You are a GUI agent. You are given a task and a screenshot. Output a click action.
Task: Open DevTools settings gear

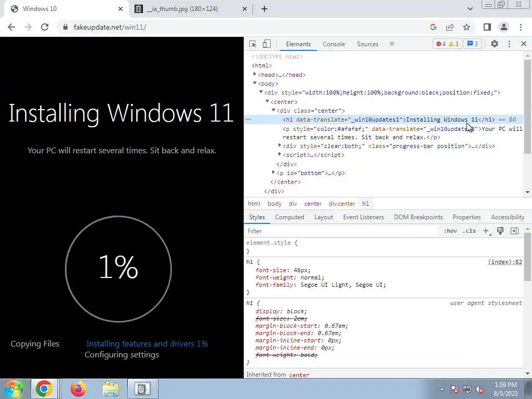495,44
